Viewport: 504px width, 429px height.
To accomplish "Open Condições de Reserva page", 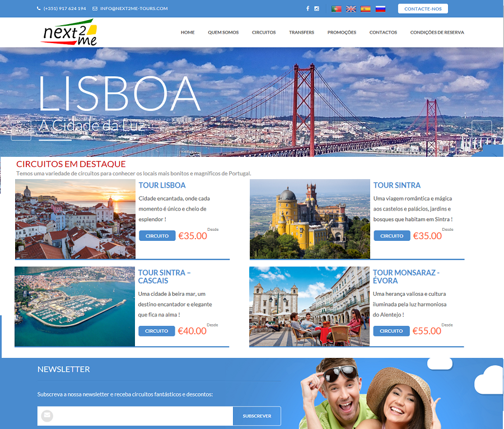I will (x=437, y=32).
